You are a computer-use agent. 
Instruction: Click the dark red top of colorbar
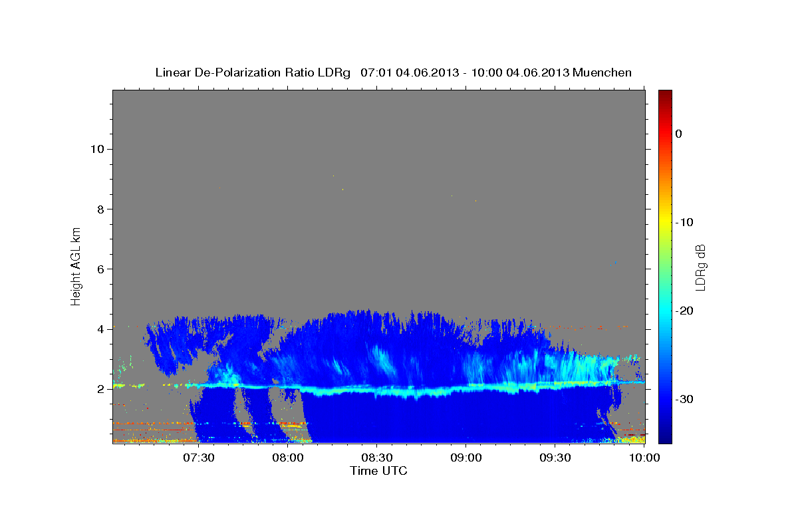(665, 96)
